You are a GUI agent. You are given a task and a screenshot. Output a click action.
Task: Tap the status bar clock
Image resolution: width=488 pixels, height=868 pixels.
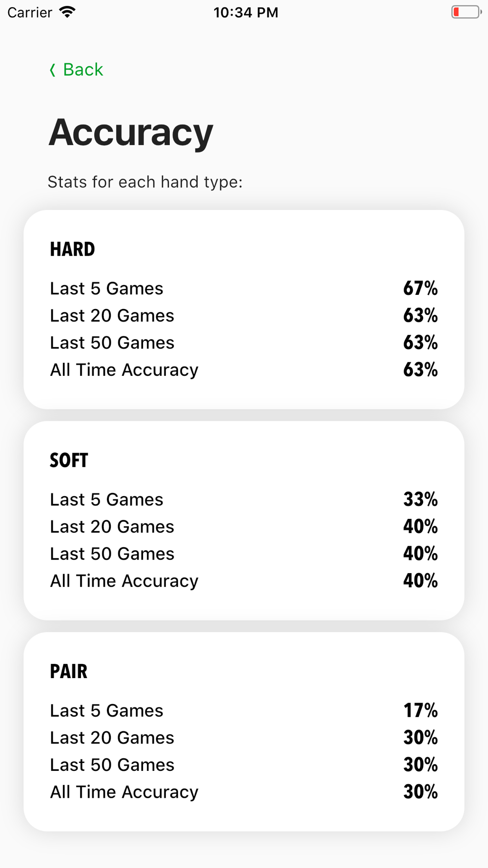pyautogui.click(x=245, y=13)
